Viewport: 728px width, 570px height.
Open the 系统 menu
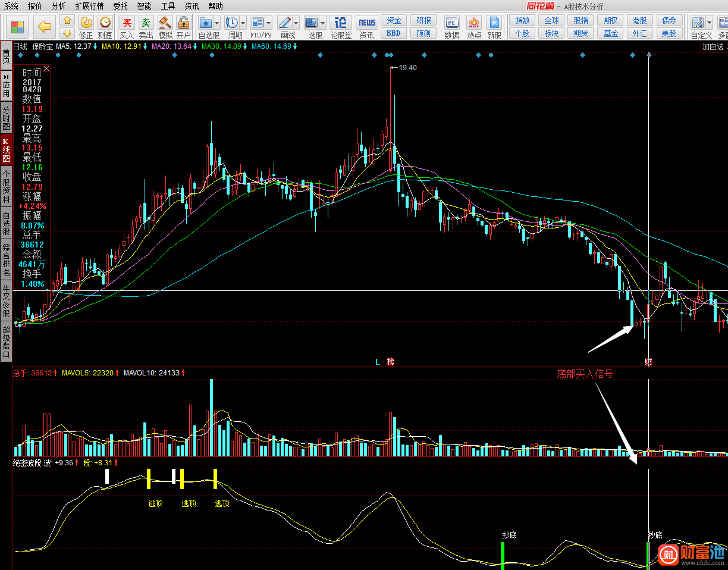click(x=11, y=6)
